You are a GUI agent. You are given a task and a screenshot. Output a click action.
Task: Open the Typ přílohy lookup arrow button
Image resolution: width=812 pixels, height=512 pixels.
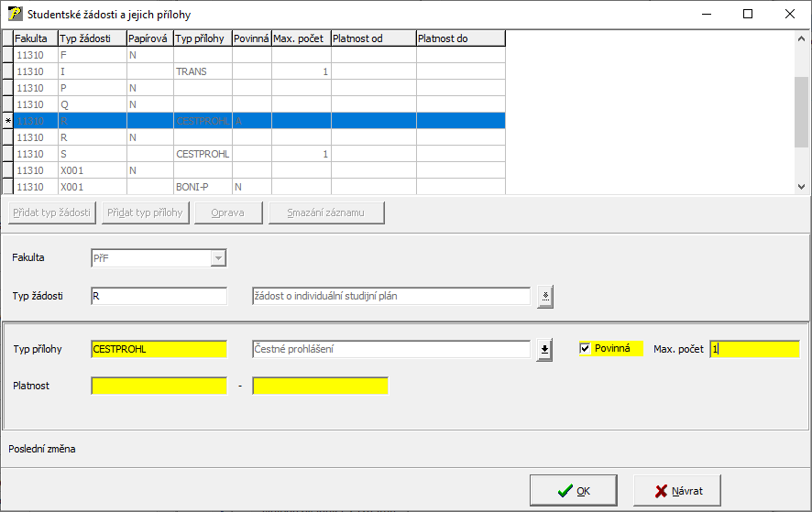(545, 349)
